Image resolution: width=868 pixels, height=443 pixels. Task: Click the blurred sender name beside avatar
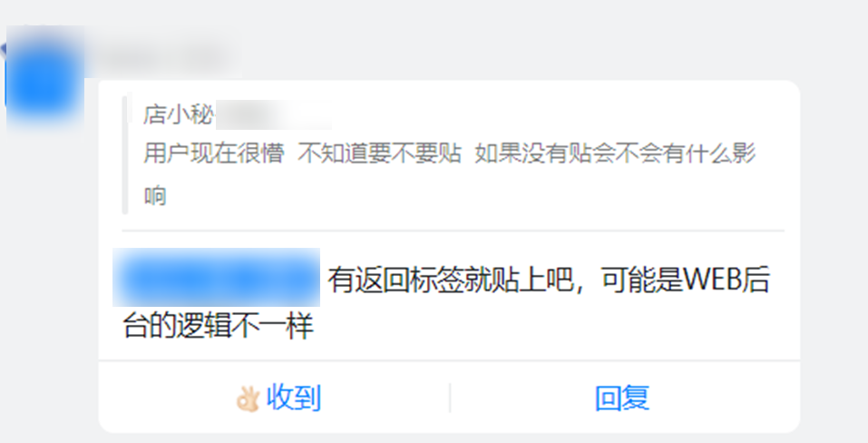[x=163, y=55]
